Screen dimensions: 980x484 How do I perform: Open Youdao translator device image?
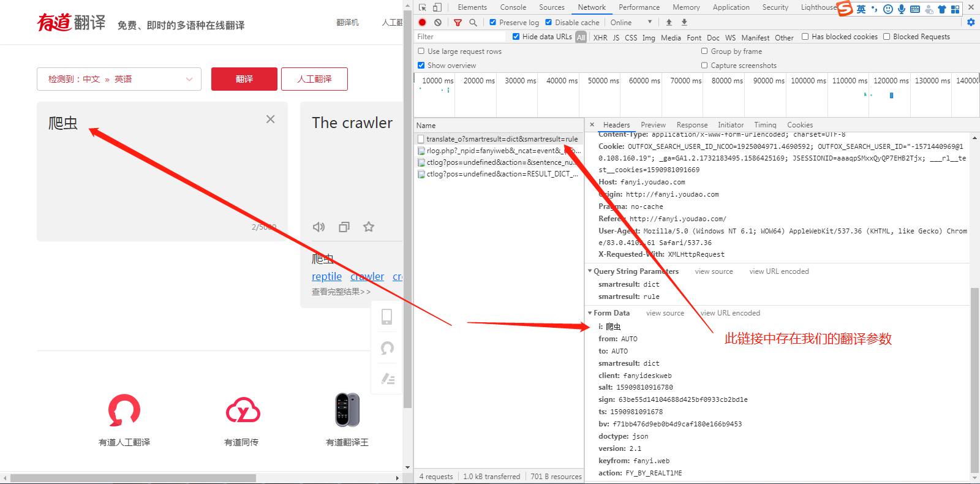point(347,410)
